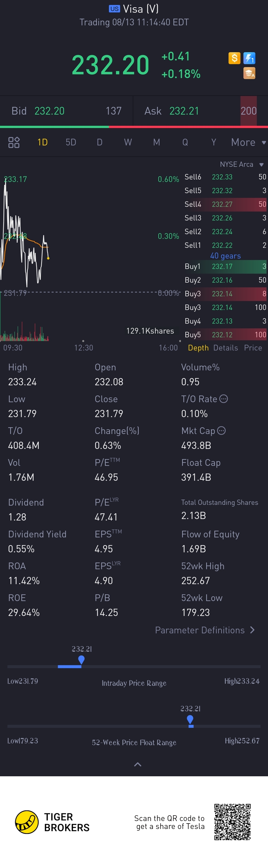Tap the +0.18% change figure
The height and width of the screenshot is (868, 268).
click(181, 74)
